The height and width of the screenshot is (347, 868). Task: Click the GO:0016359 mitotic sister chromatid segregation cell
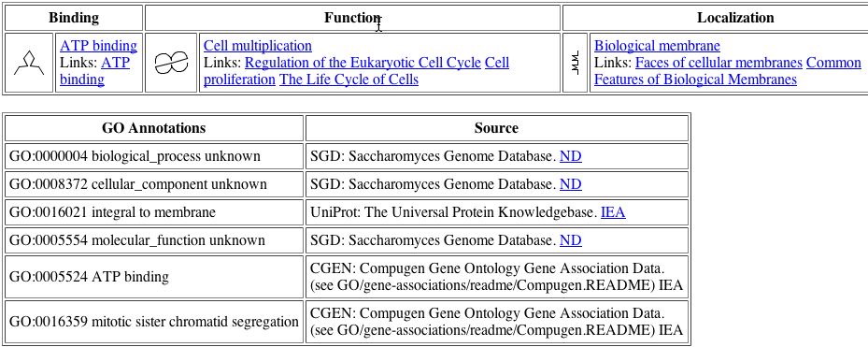point(154,322)
